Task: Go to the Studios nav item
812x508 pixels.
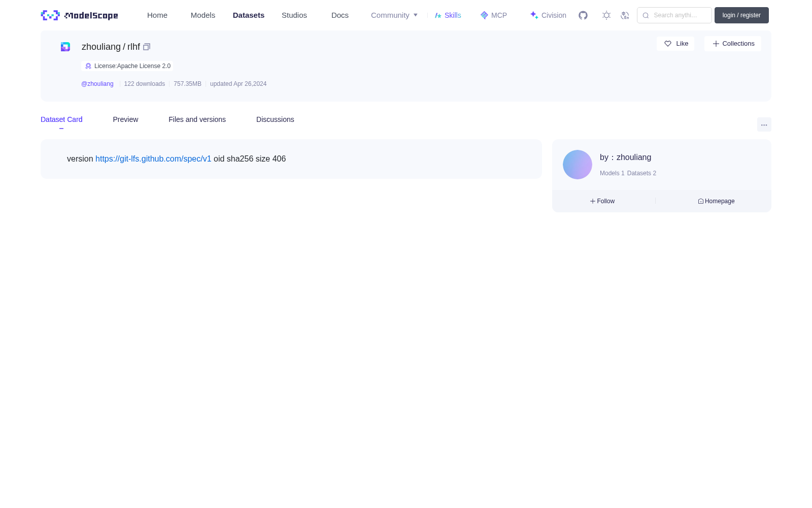Action: click(294, 15)
